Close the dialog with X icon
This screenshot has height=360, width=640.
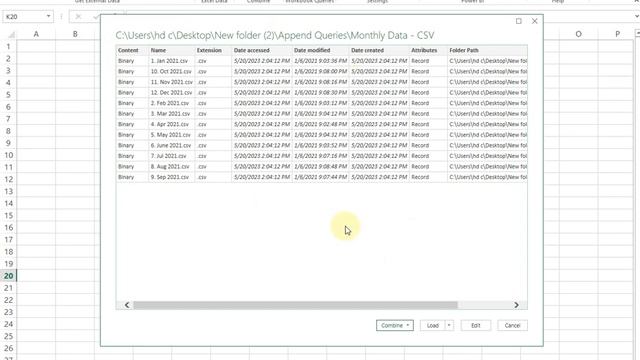pos(535,21)
